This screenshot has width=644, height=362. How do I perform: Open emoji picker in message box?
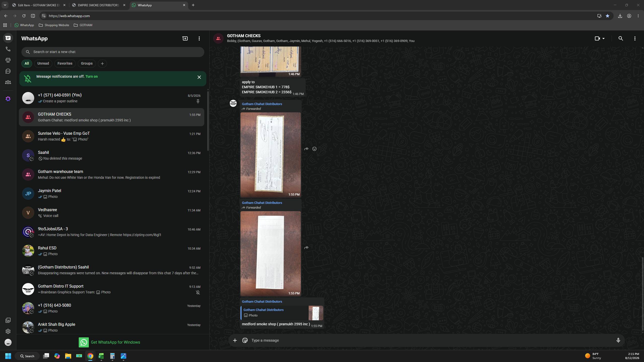tap(245, 340)
